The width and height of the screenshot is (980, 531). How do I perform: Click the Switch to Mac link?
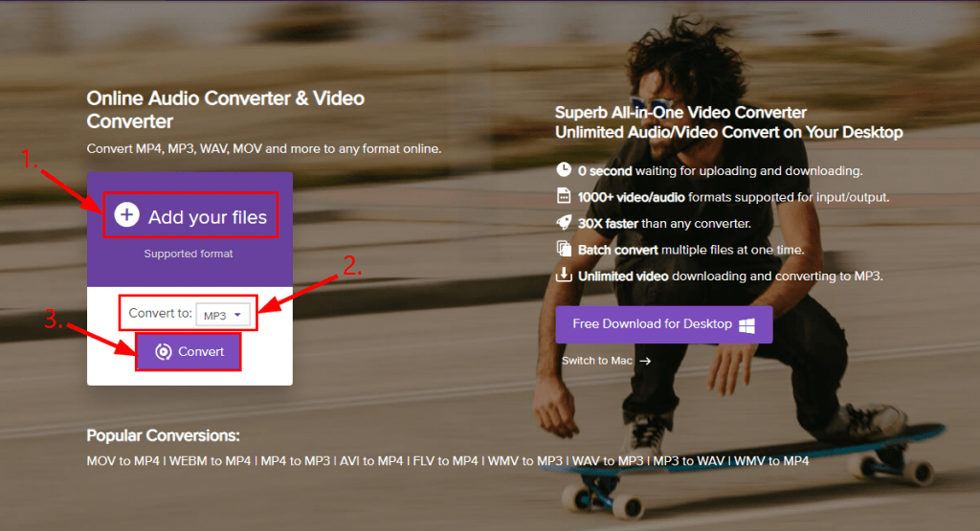(597, 361)
